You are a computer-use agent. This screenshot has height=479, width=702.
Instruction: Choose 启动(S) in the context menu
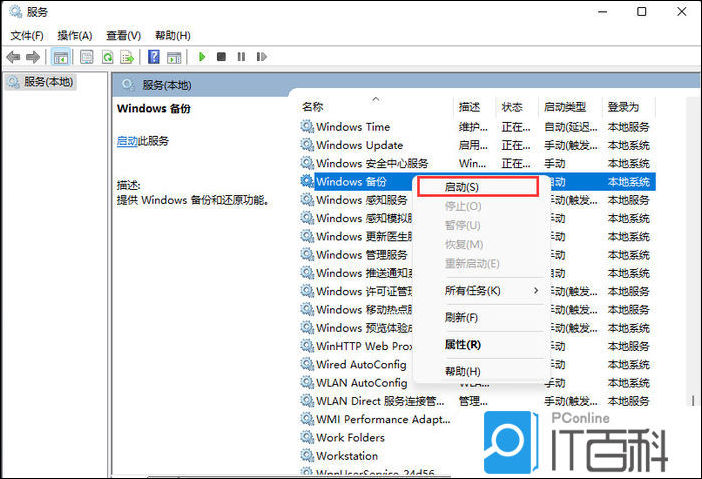tap(478, 187)
